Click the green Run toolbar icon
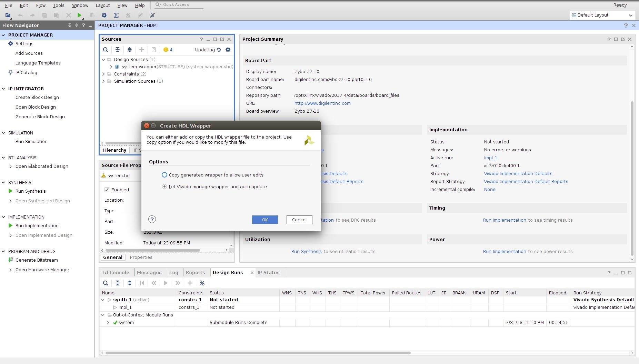Image resolution: width=639 pixels, height=364 pixels. (79, 15)
